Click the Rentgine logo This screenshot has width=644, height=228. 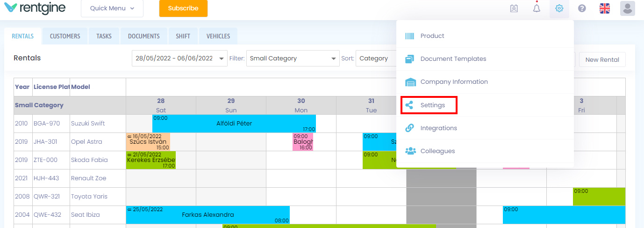pyautogui.click(x=35, y=8)
